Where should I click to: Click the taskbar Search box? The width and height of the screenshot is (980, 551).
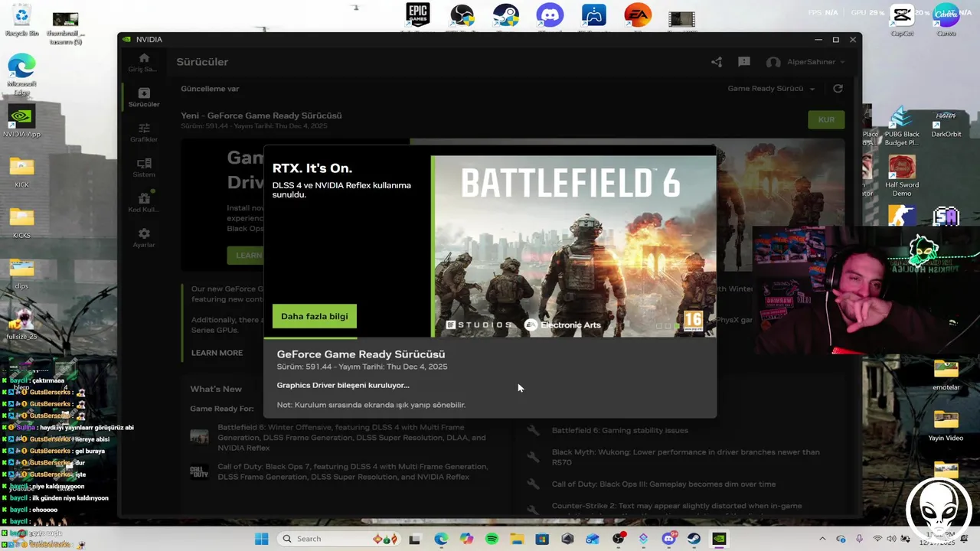pyautogui.click(x=338, y=539)
